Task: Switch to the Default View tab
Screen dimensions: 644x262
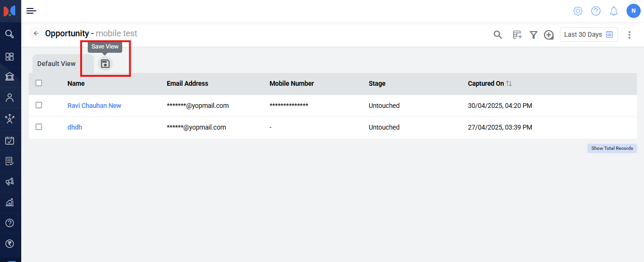Action: 57,64
